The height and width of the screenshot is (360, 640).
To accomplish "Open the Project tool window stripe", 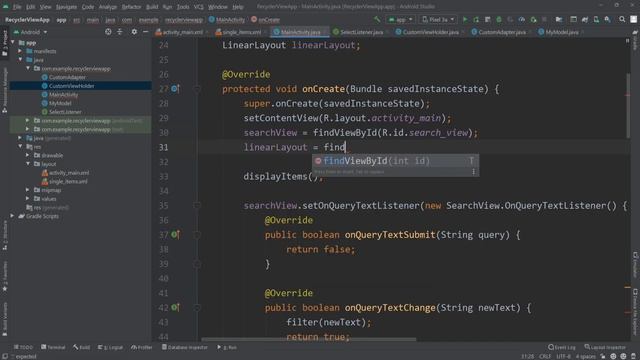I will pos(4,43).
